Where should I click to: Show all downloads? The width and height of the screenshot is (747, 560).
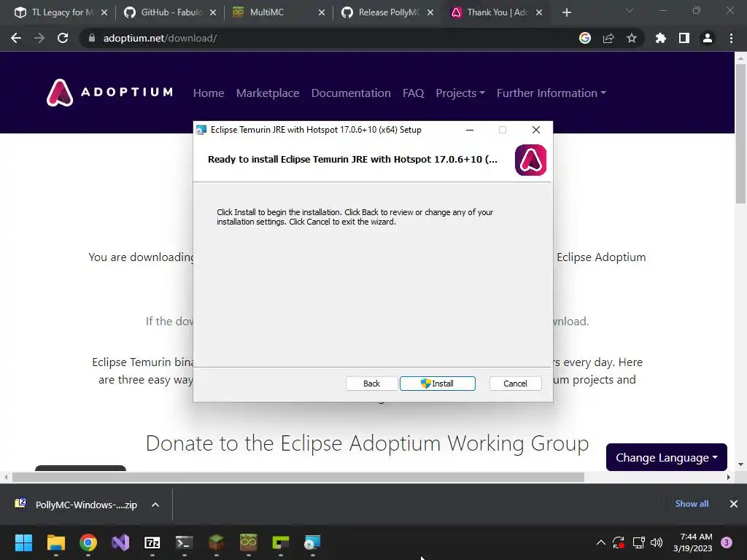(x=692, y=504)
